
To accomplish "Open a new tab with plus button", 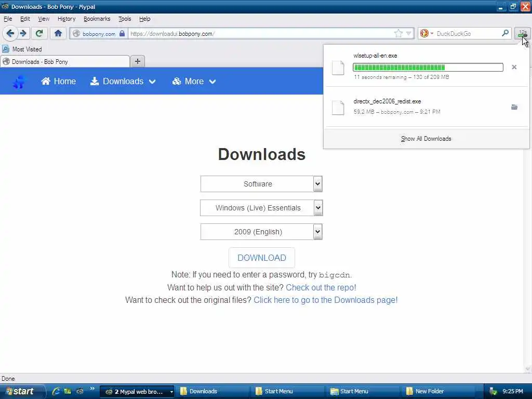I will [x=137, y=61].
